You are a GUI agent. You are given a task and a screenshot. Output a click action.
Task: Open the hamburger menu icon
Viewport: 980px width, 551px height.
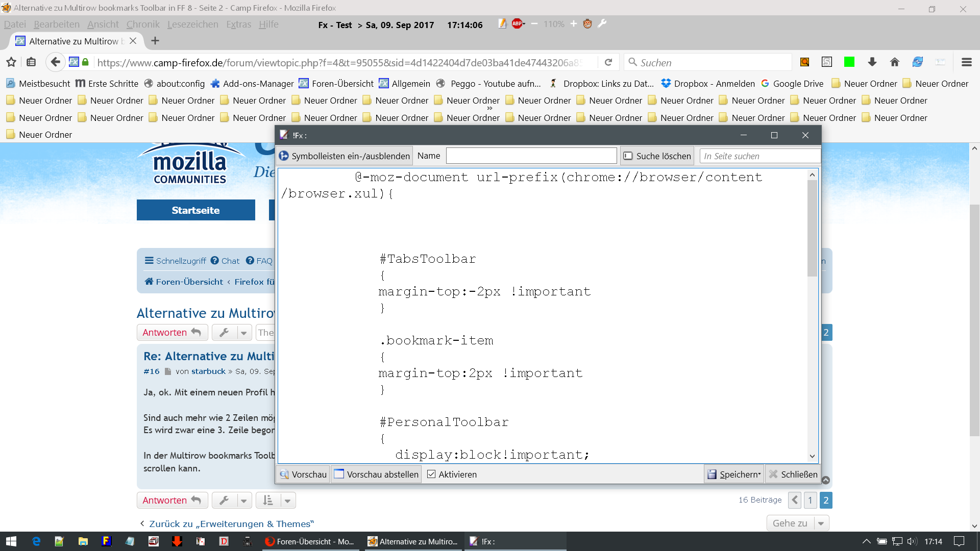click(x=966, y=62)
